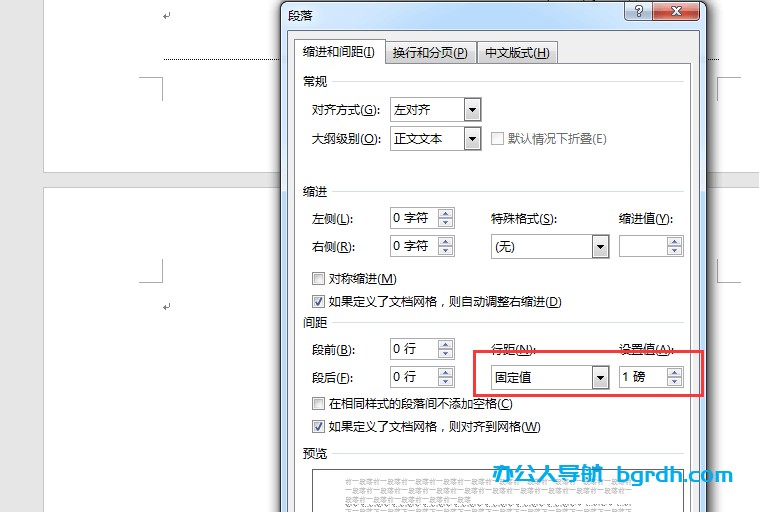
Task: Open 行距 dropdown showing 固定值
Action: (x=600, y=377)
